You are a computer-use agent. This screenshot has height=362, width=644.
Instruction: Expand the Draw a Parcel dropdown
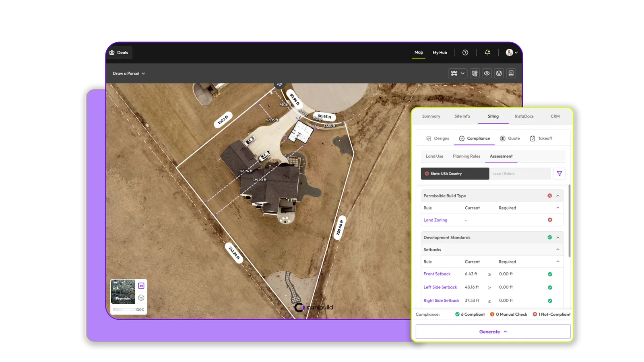point(129,74)
